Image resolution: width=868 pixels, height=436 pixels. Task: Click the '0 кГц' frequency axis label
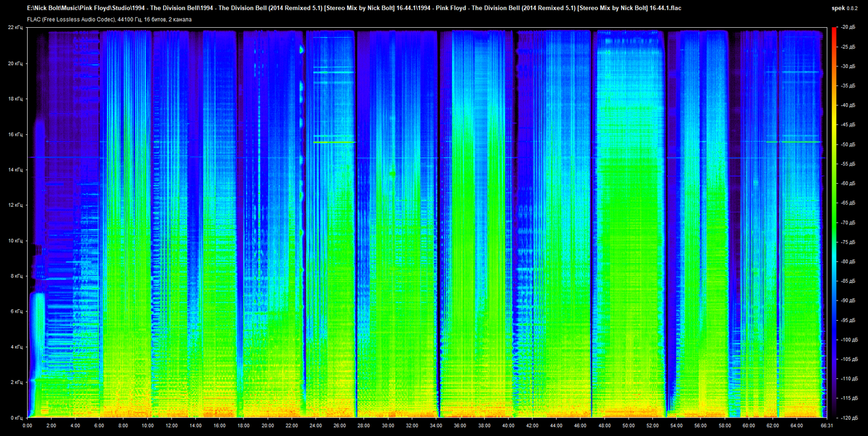[x=17, y=417]
